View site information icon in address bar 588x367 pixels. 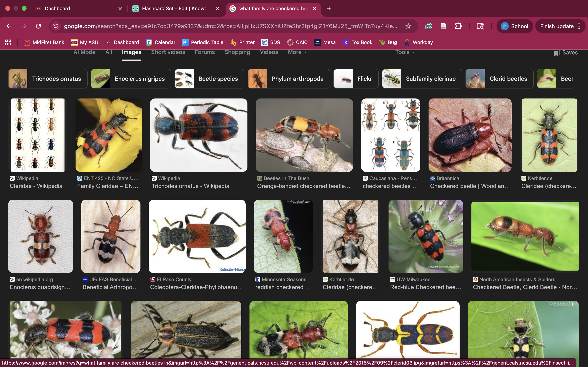[x=56, y=26]
